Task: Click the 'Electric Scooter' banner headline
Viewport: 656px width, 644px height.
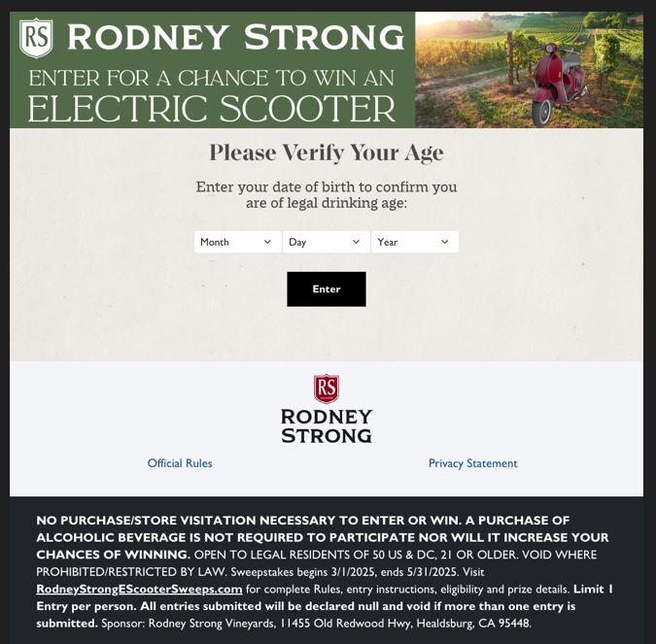Action: [x=212, y=109]
